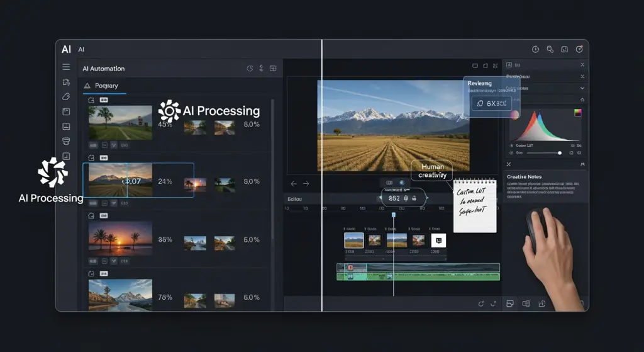Click the clock history icon in top bar
644x352 pixels.
pyautogui.click(x=535, y=49)
